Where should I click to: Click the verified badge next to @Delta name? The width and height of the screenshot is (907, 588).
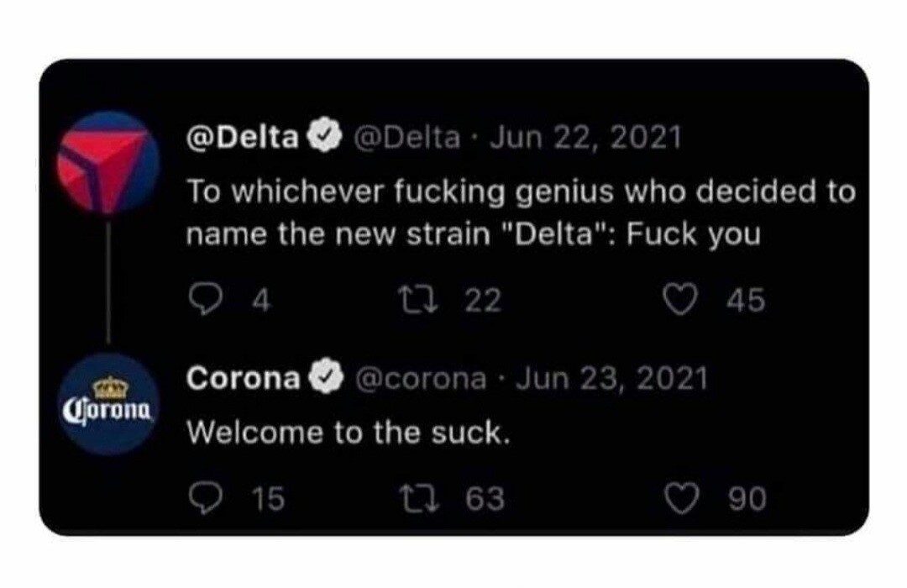(326, 136)
